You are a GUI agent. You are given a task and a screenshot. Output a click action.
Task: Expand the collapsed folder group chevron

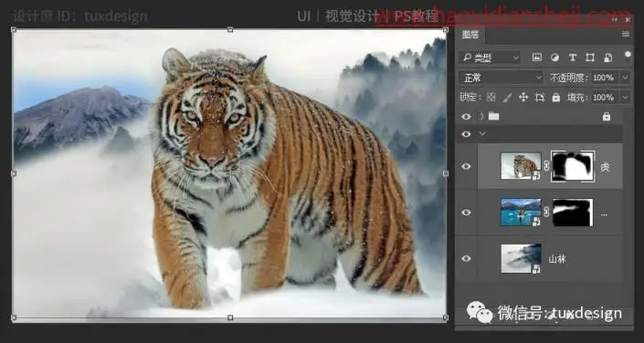point(481,117)
